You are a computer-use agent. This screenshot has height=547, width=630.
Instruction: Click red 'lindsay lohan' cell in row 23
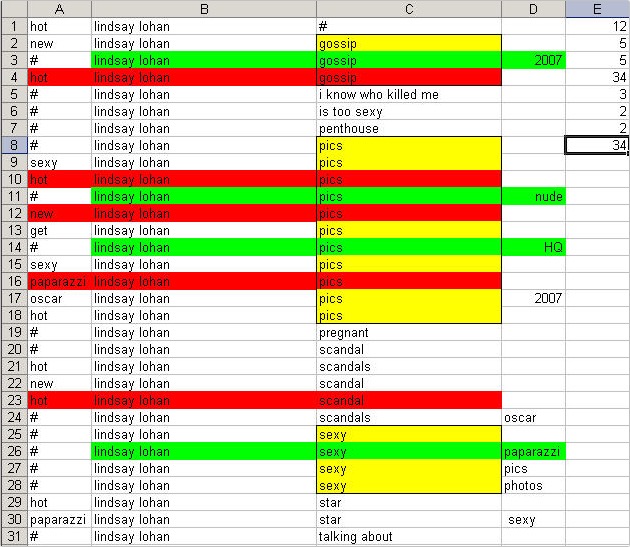click(x=204, y=400)
